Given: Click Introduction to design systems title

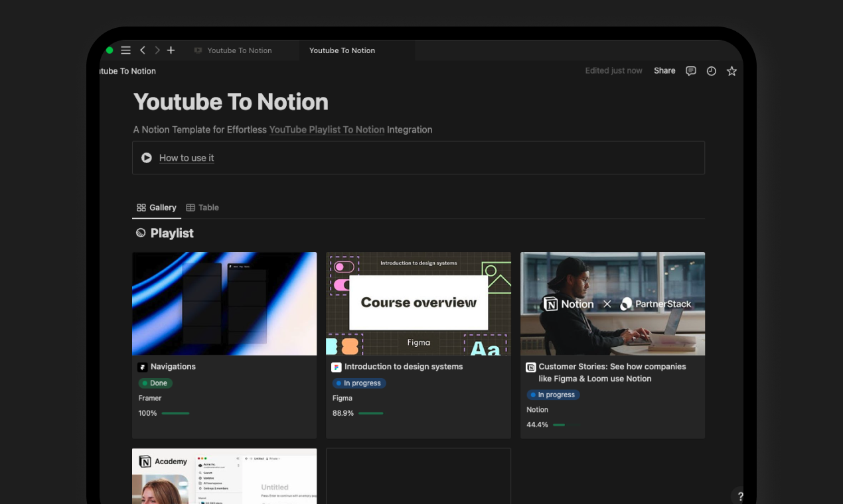Looking at the screenshot, I should [x=404, y=367].
